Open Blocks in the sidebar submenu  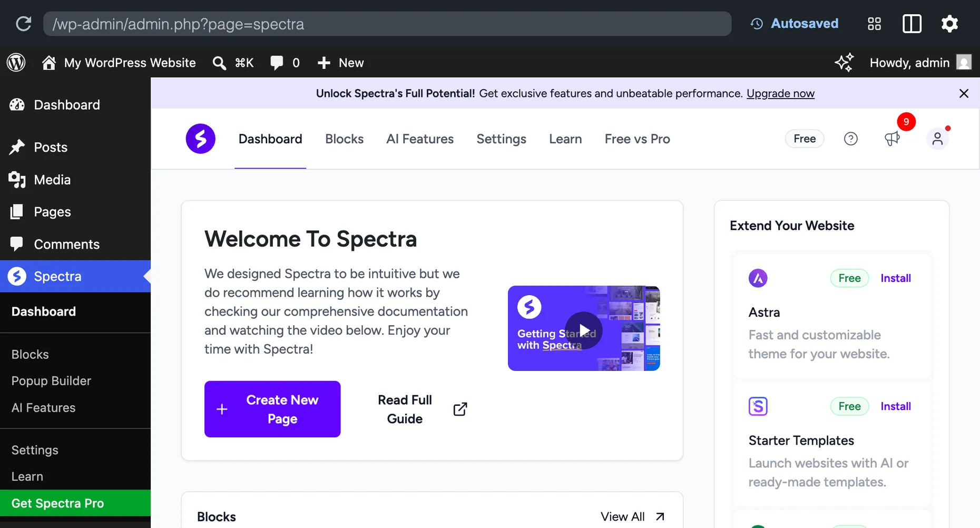coord(30,355)
